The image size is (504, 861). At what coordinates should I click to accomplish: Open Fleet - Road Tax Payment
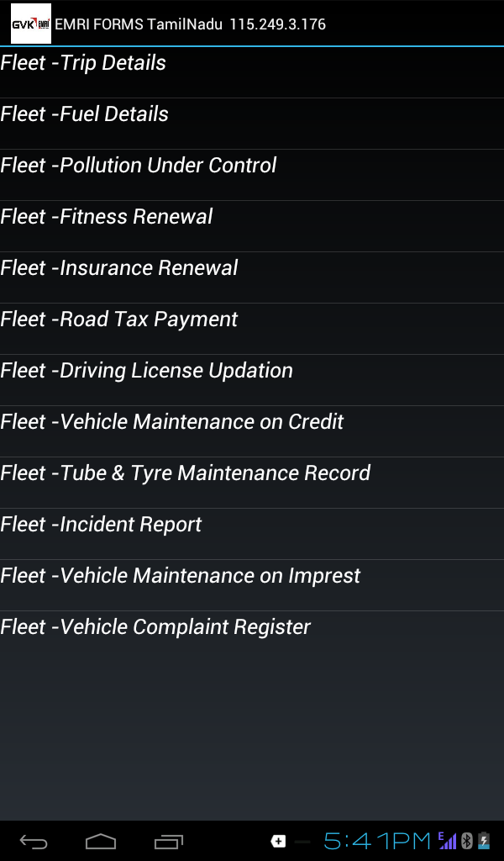click(x=119, y=320)
